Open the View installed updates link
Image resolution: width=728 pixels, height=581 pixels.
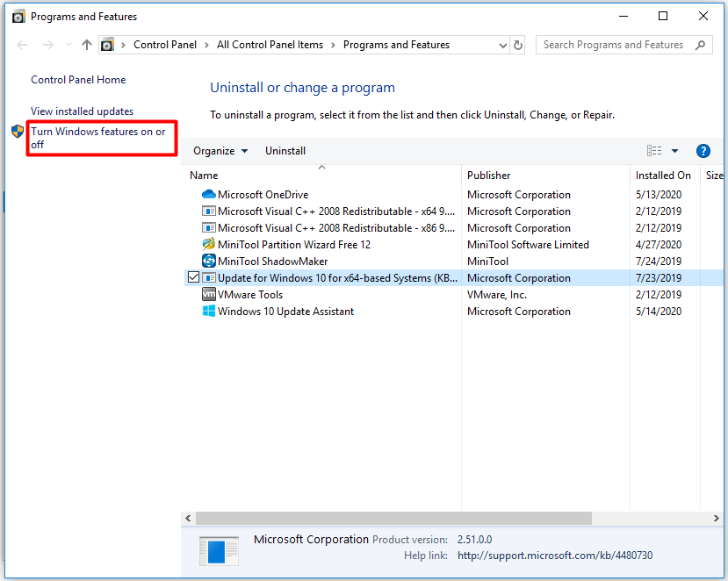pos(83,111)
